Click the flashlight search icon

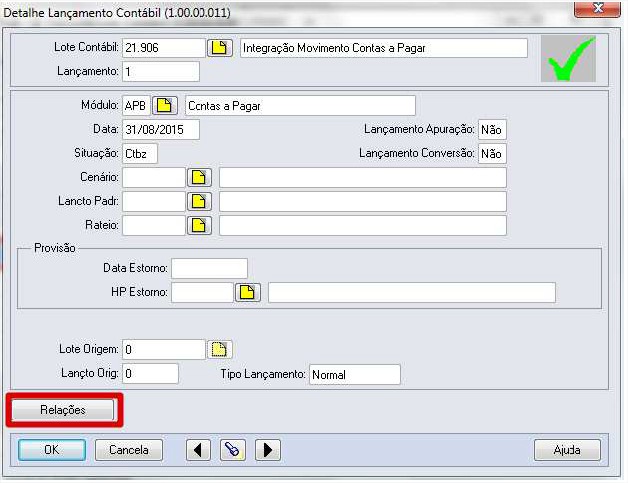pos(233,450)
